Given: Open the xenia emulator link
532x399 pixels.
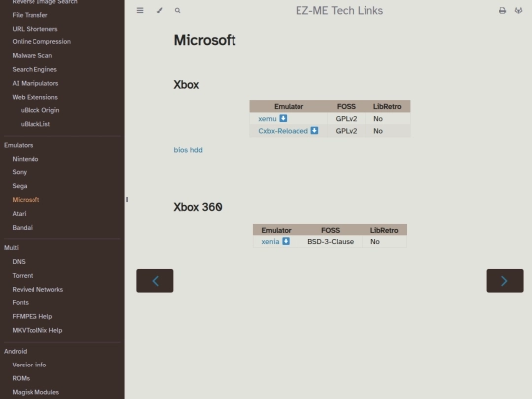Looking at the screenshot, I should coord(270,242).
